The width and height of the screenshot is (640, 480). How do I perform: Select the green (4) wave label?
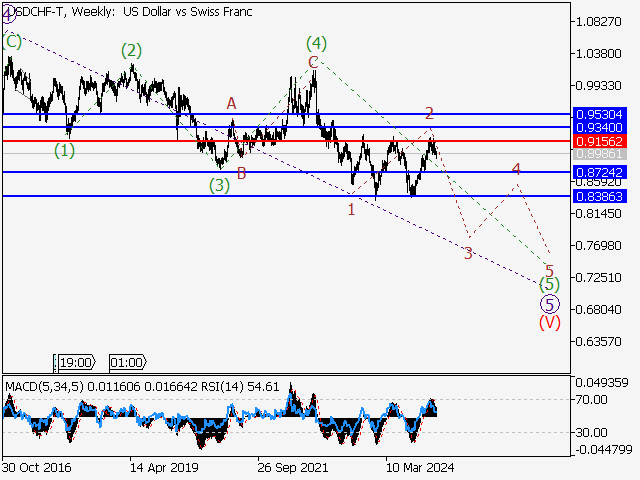tap(316, 43)
